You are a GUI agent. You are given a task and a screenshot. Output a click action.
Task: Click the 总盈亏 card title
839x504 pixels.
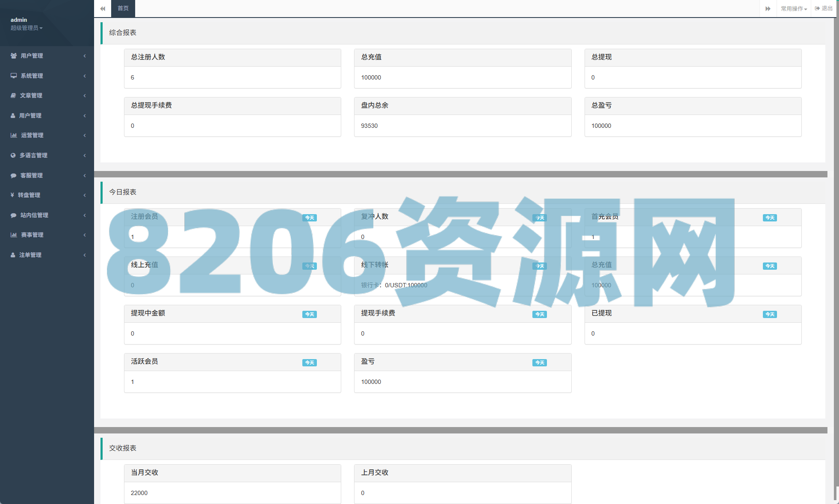point(602,105)
